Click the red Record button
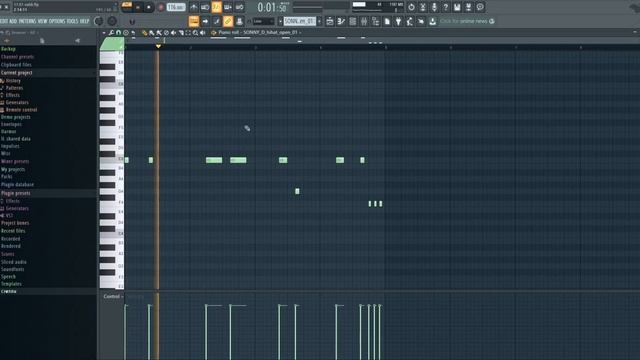640x360 pixels. tap(161, 7)
